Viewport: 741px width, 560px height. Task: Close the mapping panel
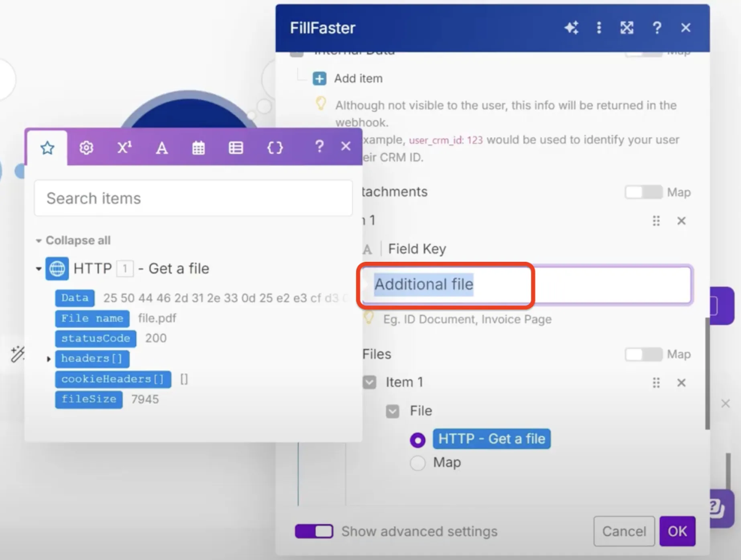[x=346, y=146]
